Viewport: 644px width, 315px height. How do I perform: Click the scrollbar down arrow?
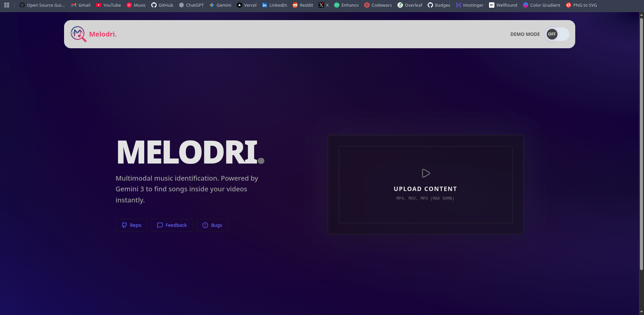click(x=641, y=312)
